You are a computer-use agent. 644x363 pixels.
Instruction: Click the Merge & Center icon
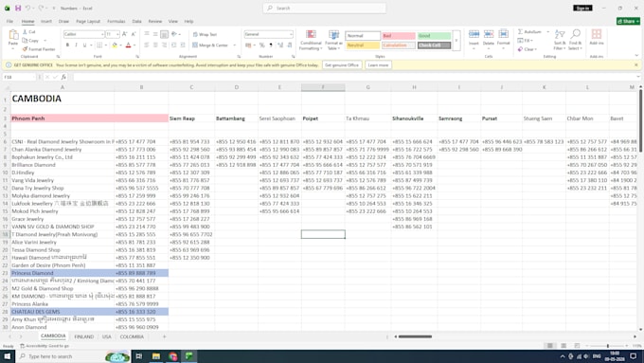tap(195, 45)
